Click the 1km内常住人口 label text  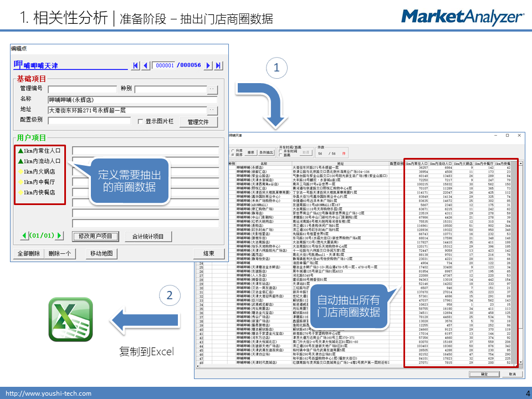click(x=42, y=151)
